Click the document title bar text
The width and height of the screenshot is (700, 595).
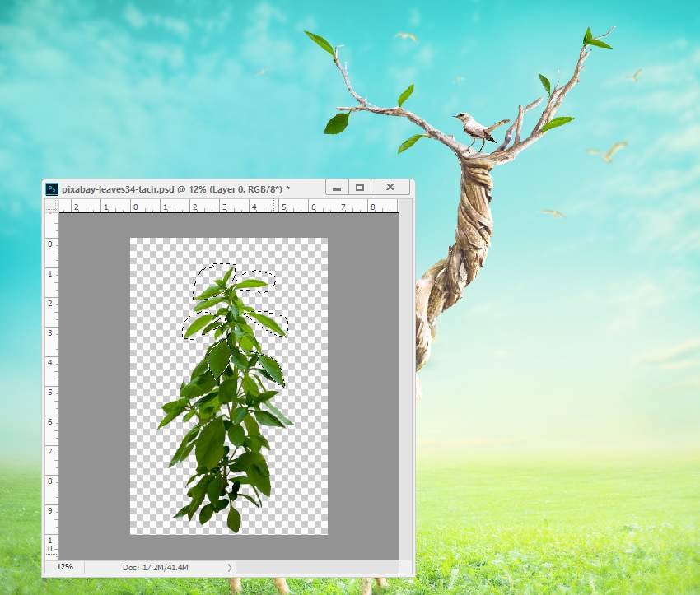(x=132, y=187)
